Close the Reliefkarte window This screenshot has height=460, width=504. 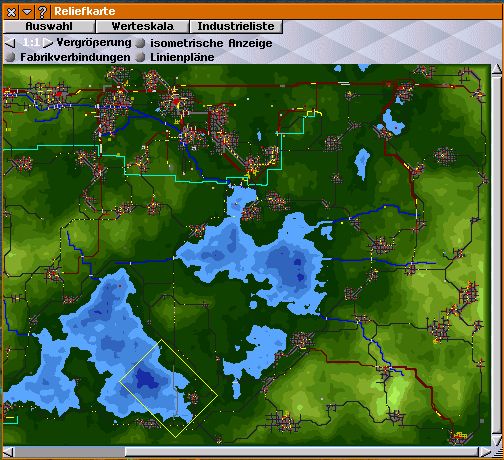click(x=11, y=12)
